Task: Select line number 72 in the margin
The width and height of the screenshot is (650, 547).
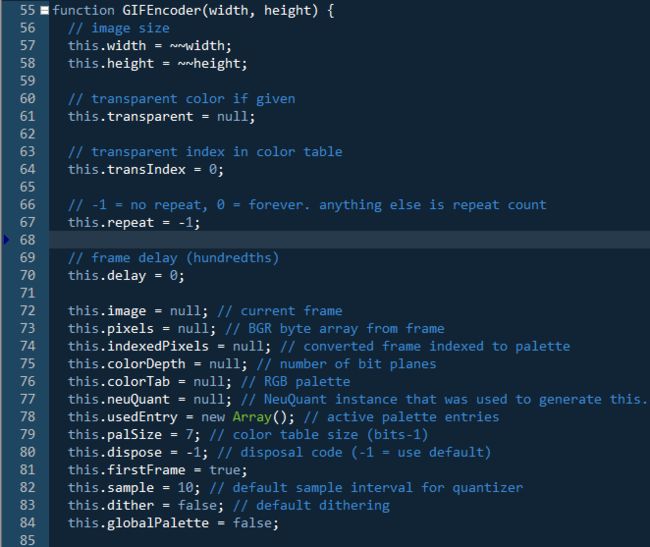Action: 27,311
